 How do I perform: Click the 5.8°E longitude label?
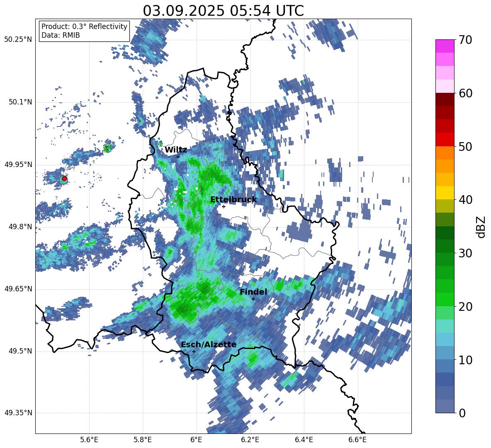[x=143, y=440]
